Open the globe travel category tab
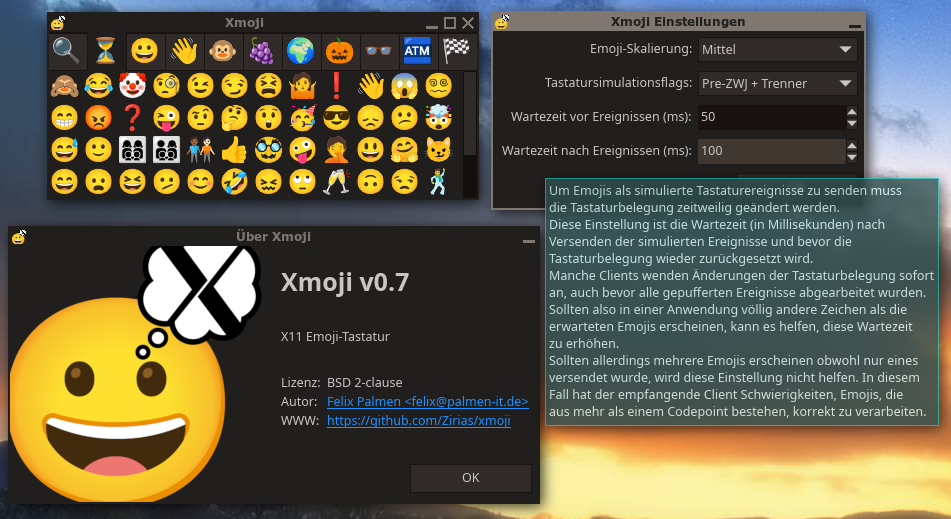This screenshot has width=951, height=519. click(300, 50)
